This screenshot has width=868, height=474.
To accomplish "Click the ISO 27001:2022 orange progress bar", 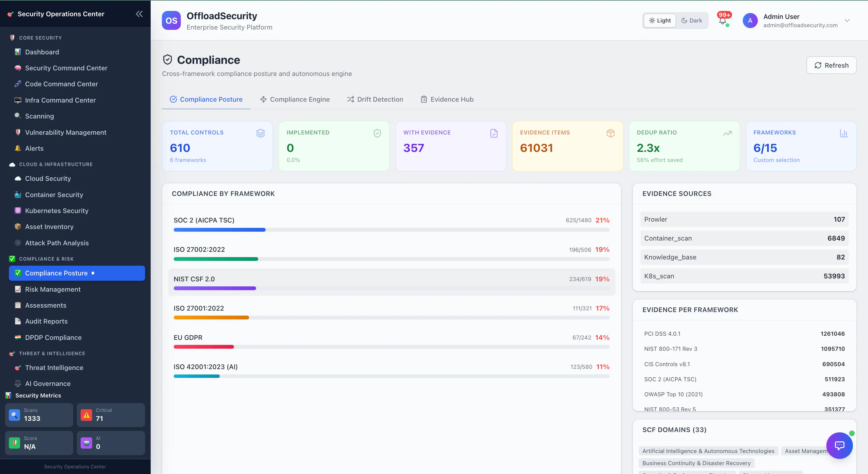I will 211,318.
